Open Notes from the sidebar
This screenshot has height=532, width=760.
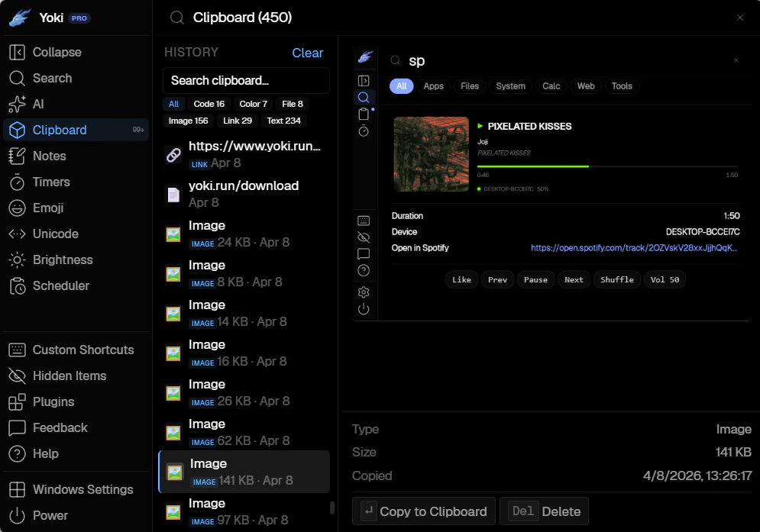[76, 156]
